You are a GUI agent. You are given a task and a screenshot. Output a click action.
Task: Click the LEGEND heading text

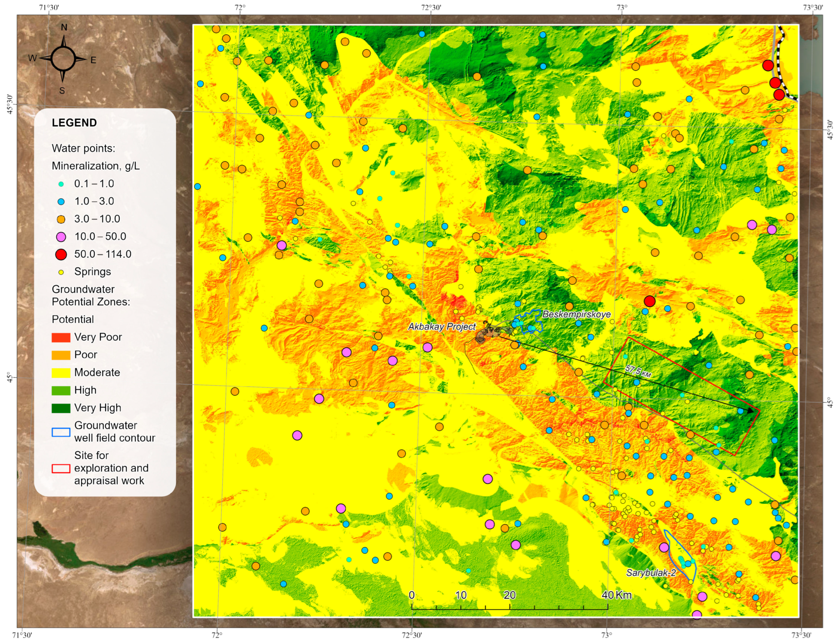(74, 123)
